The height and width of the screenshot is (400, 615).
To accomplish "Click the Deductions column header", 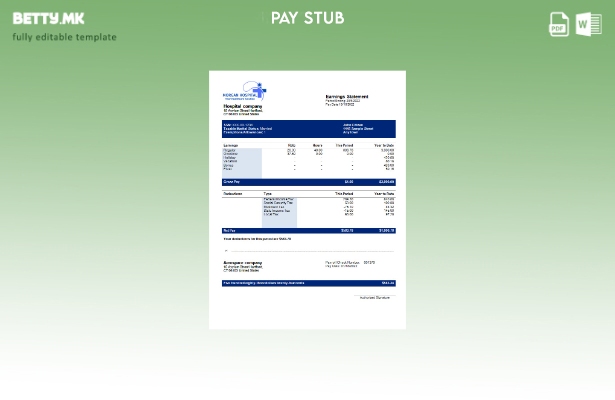I will (x=233, y=193).
